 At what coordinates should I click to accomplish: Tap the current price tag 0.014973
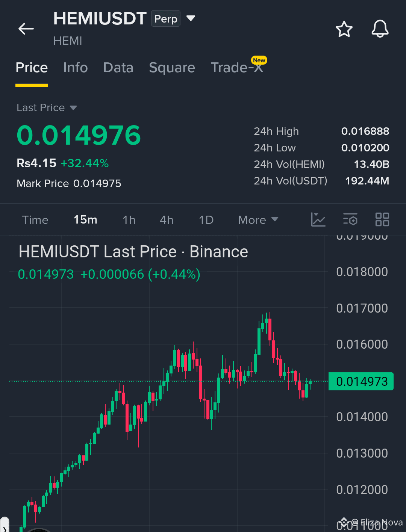click(361, 382)
